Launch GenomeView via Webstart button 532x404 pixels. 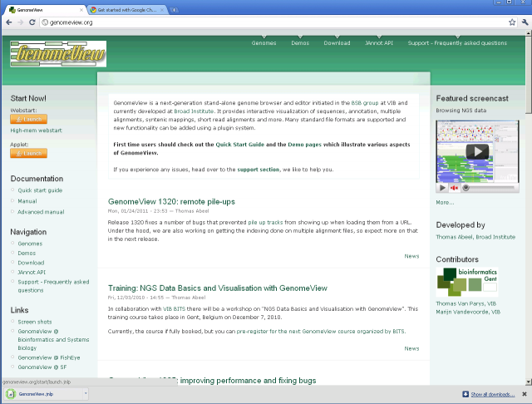tap(29, 119)
